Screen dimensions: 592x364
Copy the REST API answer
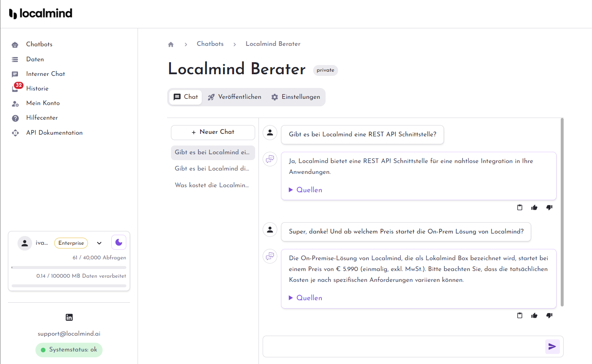click(x=520, y=207)
